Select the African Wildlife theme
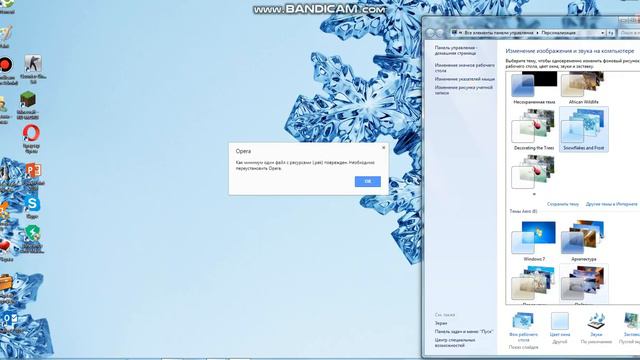 [x=583, y=88]
